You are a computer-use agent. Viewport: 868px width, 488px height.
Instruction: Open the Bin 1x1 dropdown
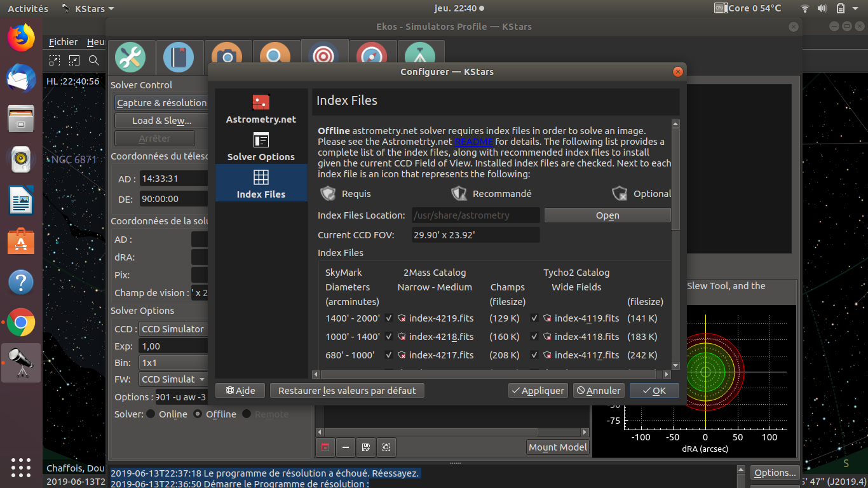click(173, 363)
